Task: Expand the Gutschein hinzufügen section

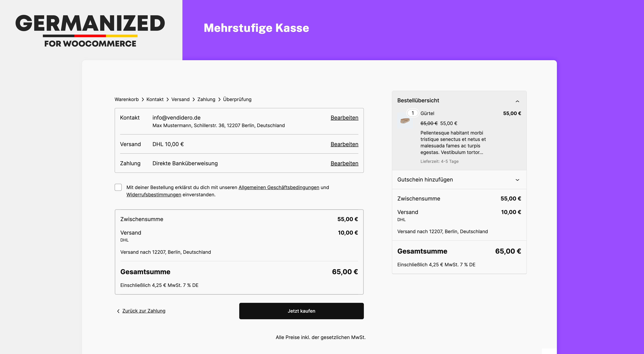Action: click(517, 180)
